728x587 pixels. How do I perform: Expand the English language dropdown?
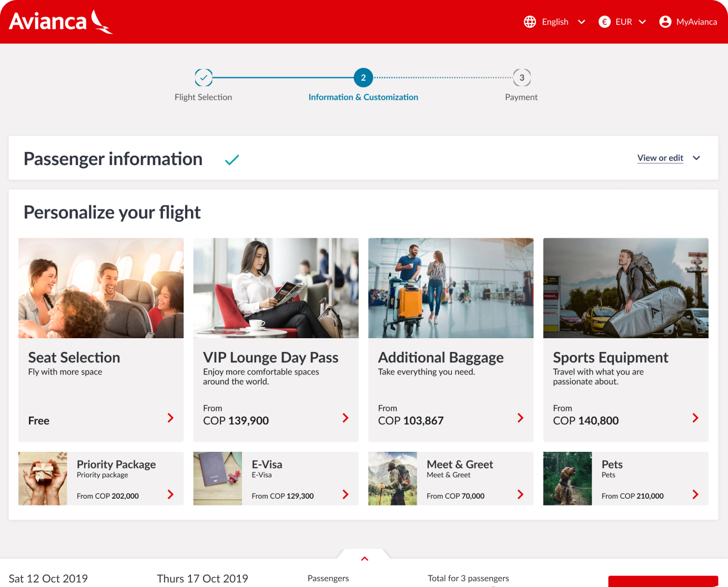(581, 22)
